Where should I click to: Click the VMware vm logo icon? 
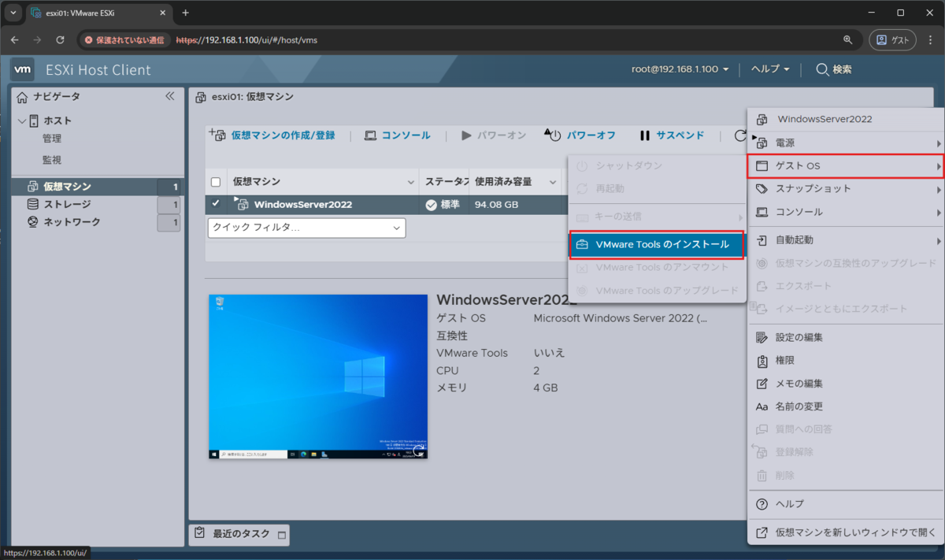23,69
